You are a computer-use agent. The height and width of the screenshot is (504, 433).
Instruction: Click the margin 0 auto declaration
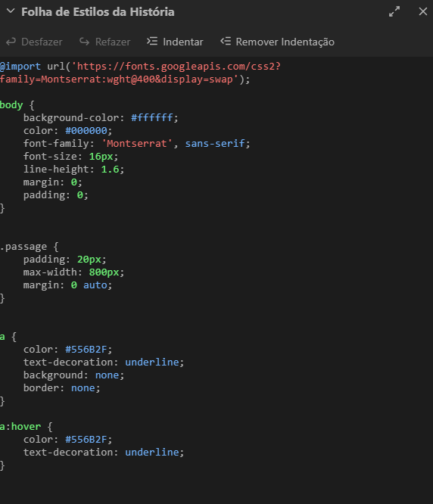tap(67, 285)
